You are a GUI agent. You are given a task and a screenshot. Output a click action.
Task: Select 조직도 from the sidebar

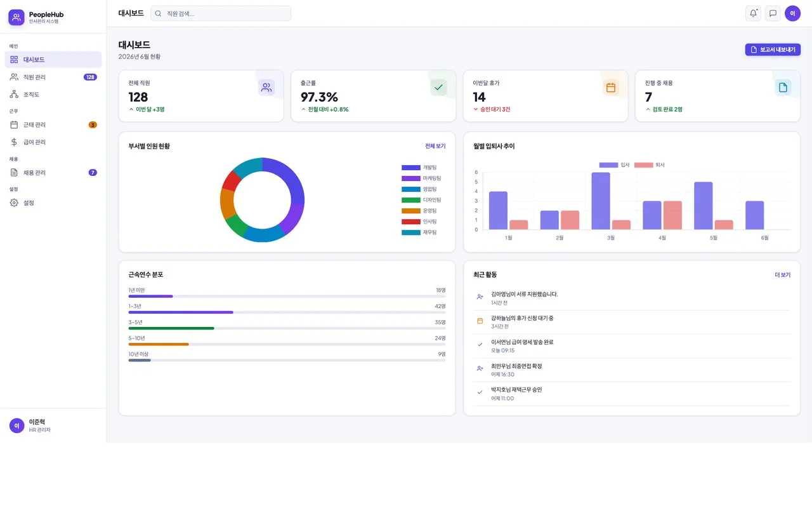click(53, 94)
